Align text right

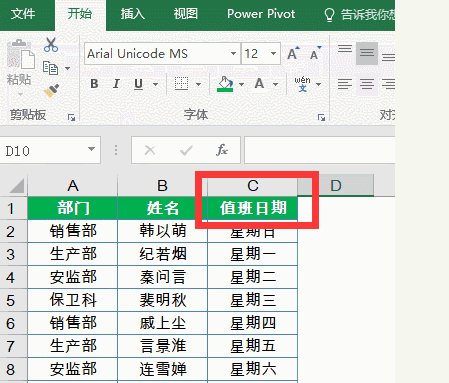(x=388, y=84)
